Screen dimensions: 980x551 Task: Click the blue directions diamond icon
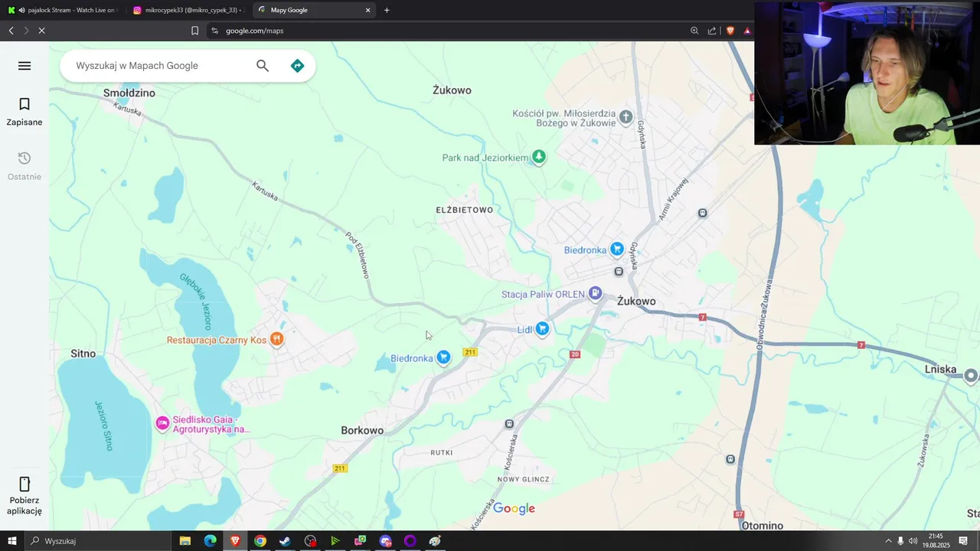tap(298, 66)
